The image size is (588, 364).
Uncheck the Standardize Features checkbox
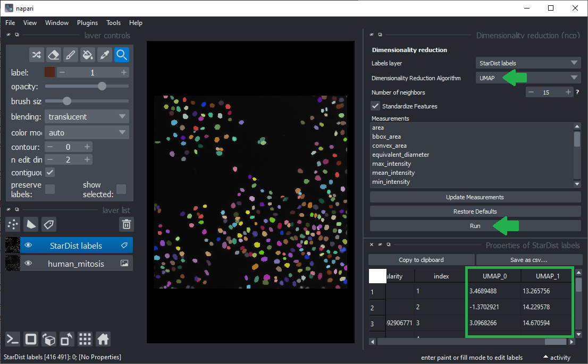375,106
